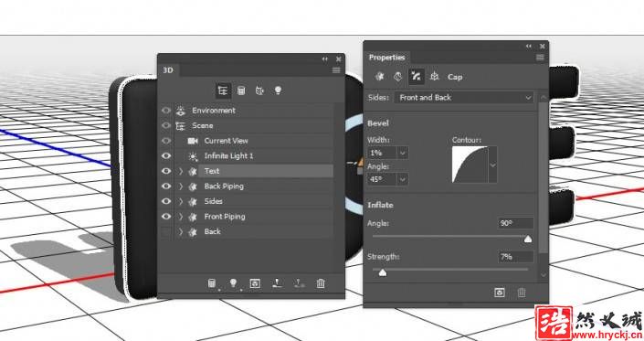Select the 3D panel tab
The image size is (644, 341).
click(x=168, y=70)
